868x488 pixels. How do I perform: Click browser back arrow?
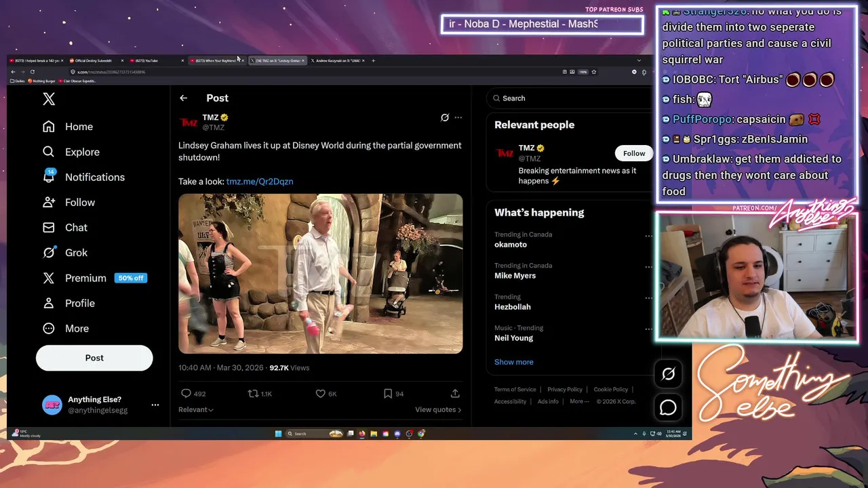13,72
